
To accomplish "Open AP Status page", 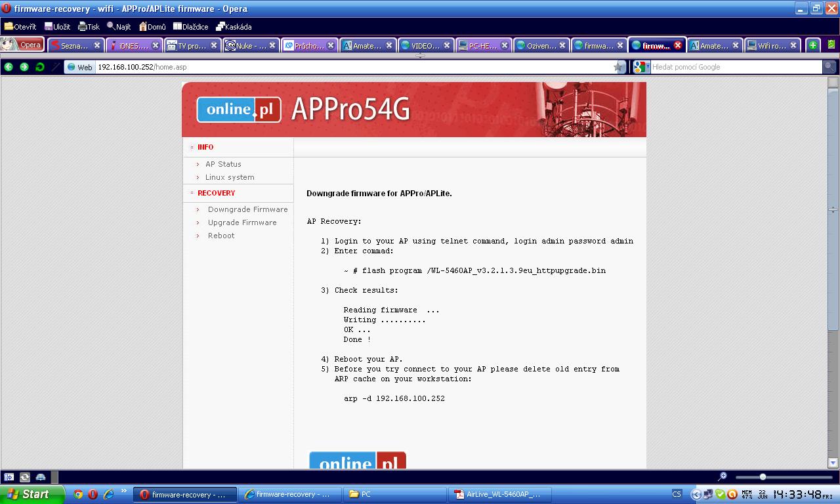I will pyautogui.click(x=223, y=164).
